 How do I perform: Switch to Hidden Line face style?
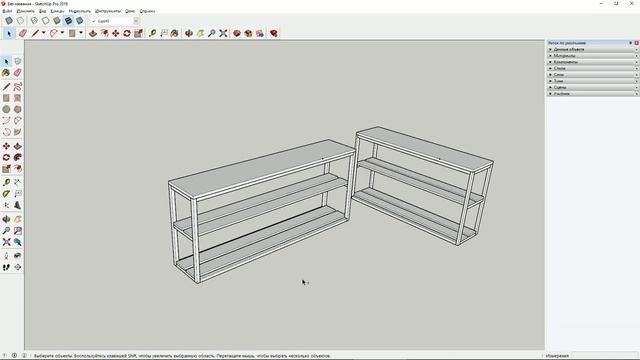click(46, 20)
